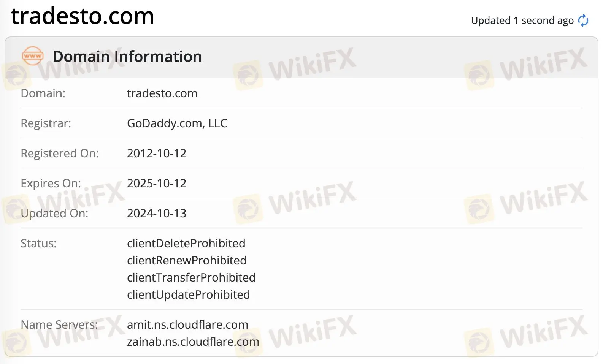Click the clientRenewProhibited status
The height and width of the screenshot is (364, 603).
pyautogui.click(x=187, y=260)
